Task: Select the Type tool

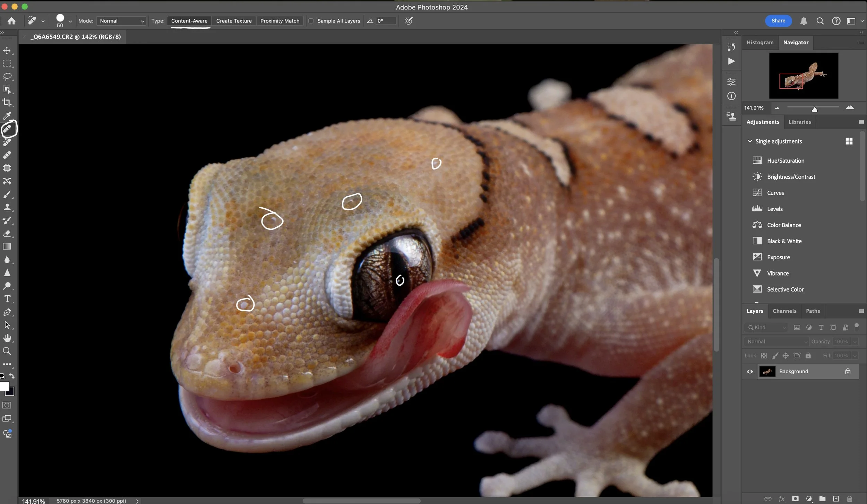Action: click(7, 299)
